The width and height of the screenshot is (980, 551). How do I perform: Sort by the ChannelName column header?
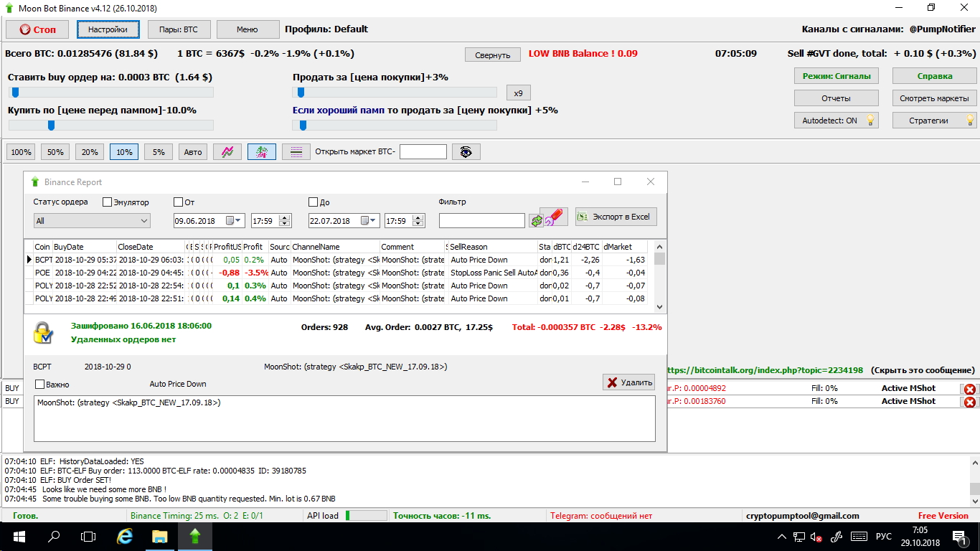[x=334, y=247]
